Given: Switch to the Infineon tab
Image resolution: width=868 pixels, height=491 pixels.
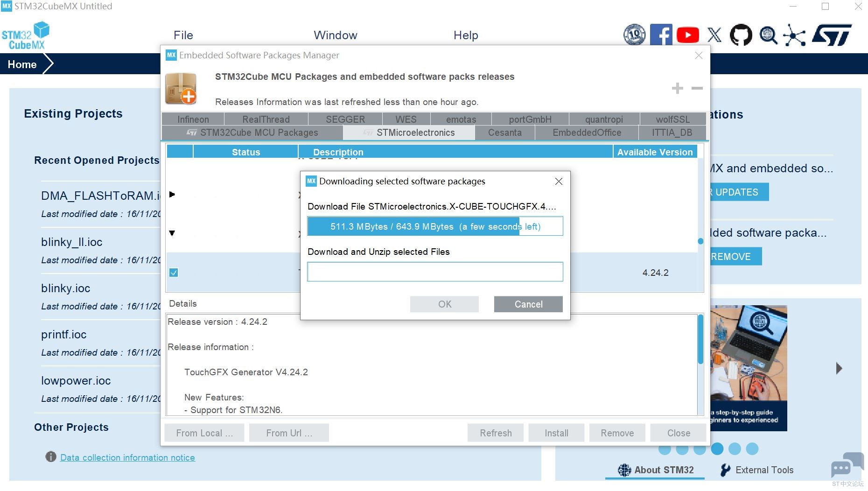Looking at the screenshot, I should 193,119.
